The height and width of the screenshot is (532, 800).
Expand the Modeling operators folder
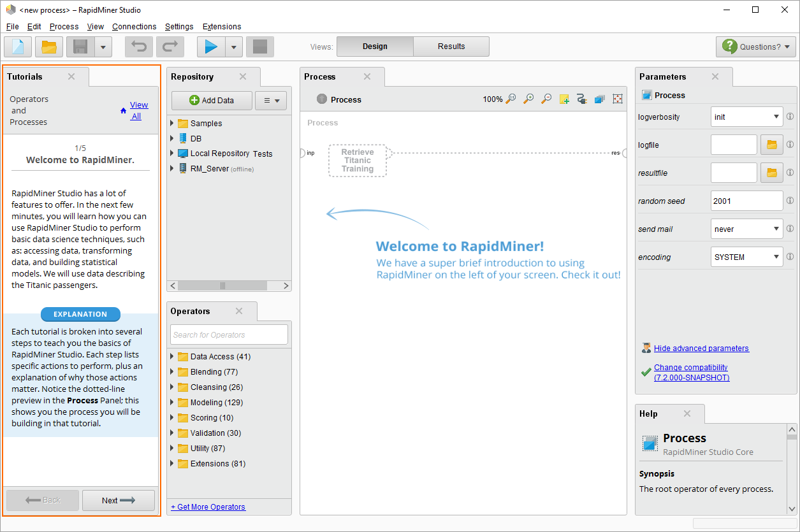point(172,402)
